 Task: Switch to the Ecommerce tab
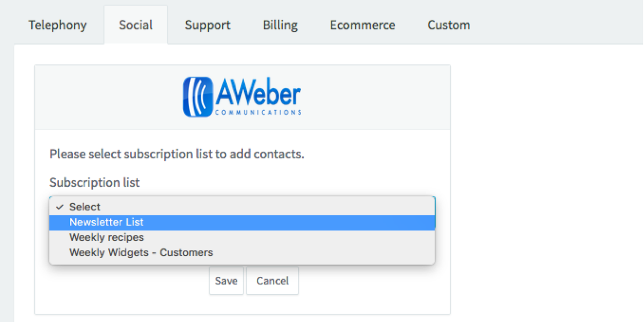[x=362, y=25]
